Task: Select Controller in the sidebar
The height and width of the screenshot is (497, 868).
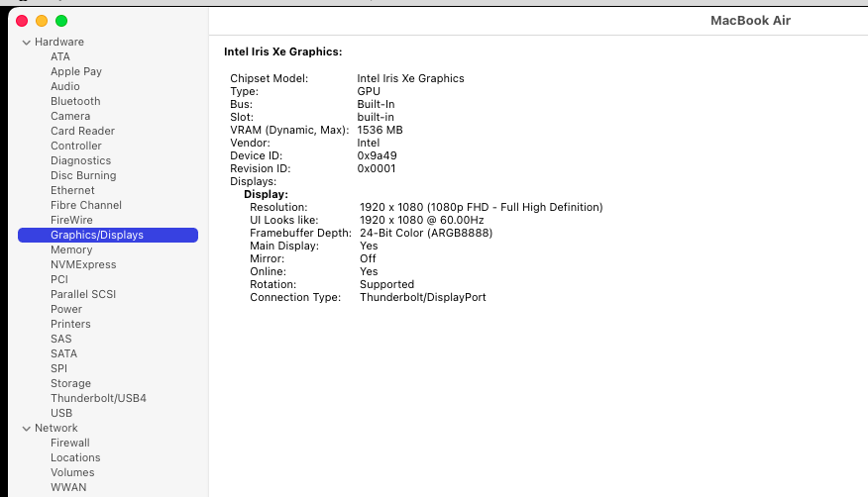Action: coord(76,146)
